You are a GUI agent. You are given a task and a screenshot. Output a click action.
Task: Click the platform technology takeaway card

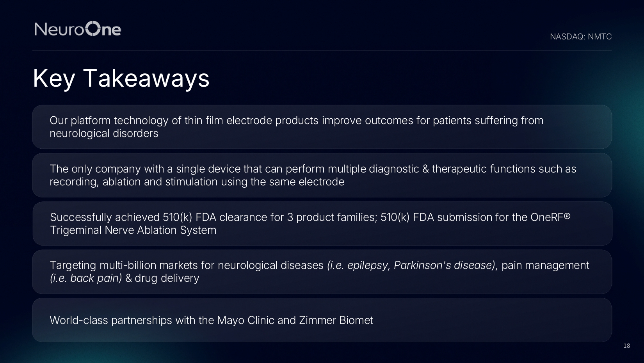pyautogui.click(x=322, y=127)
